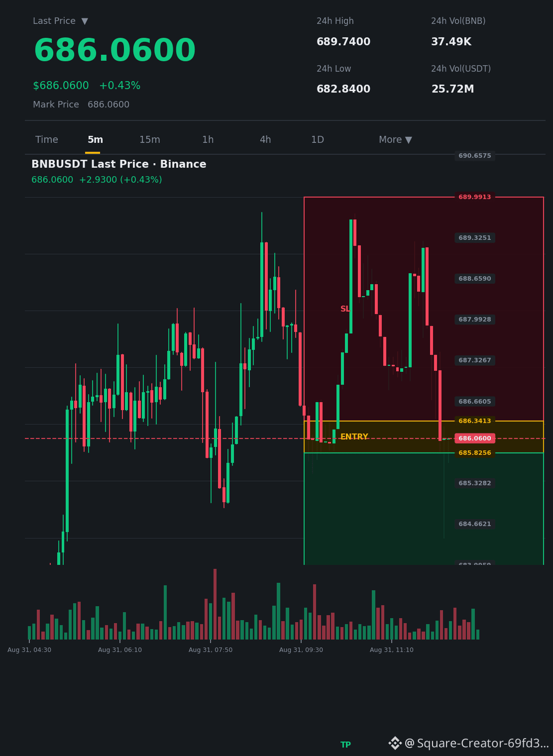Switch to the 4h interval tab
This screenshot has height=756, width=553.
pyautogui.click(x=265, y=140)
